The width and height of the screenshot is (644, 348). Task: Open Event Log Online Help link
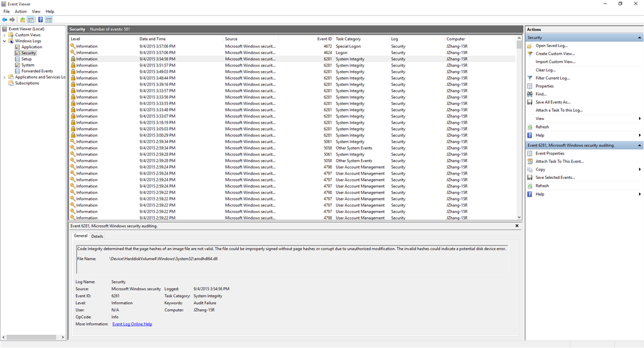point(132,324)
